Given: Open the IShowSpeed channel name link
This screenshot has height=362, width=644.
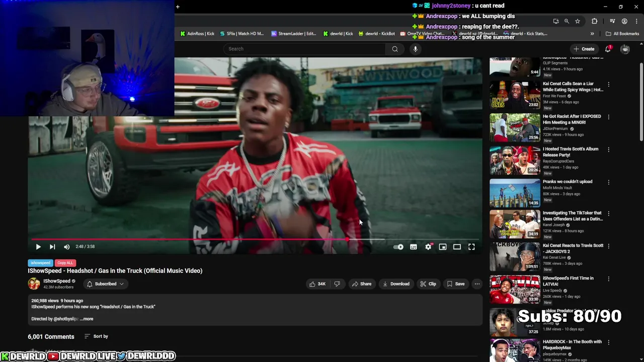Looking at the screenshot, I should 57,281.
